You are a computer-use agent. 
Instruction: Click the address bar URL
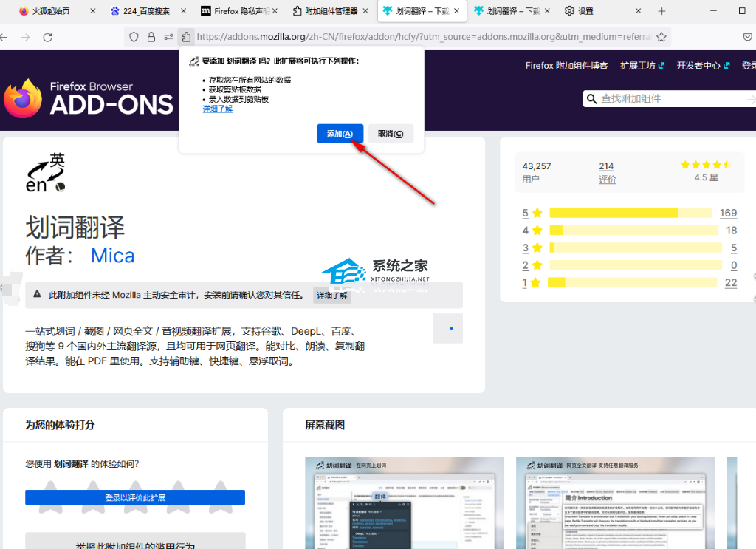click(423, 37)
